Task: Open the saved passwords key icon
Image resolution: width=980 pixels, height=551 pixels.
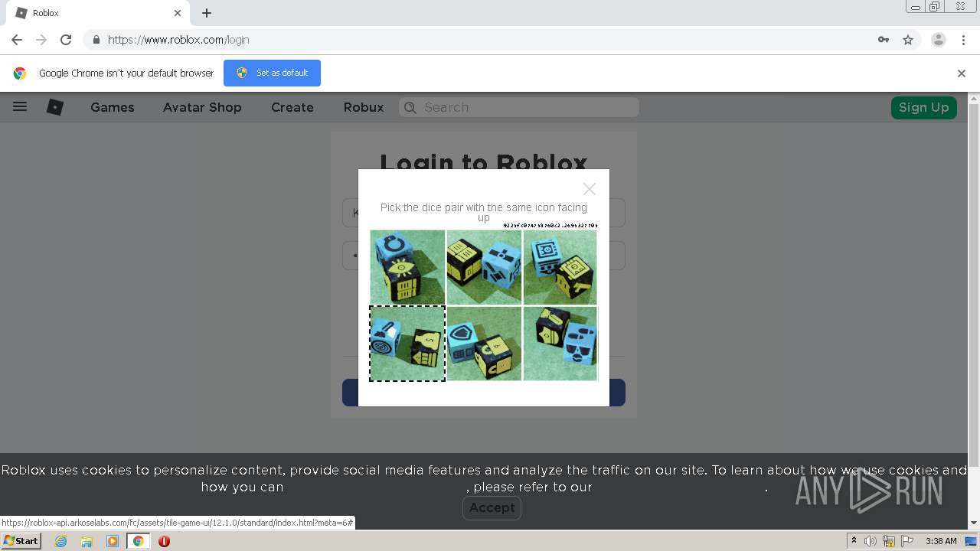Action: (884, 40)
